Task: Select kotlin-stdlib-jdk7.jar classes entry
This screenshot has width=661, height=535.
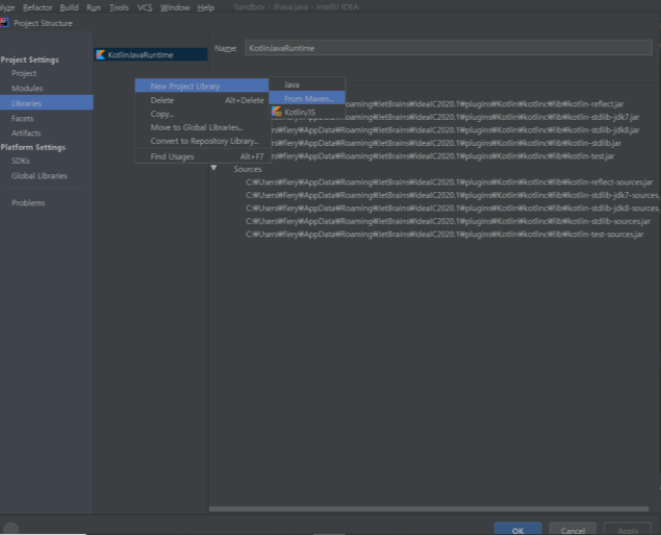Action: pos(492,117)
